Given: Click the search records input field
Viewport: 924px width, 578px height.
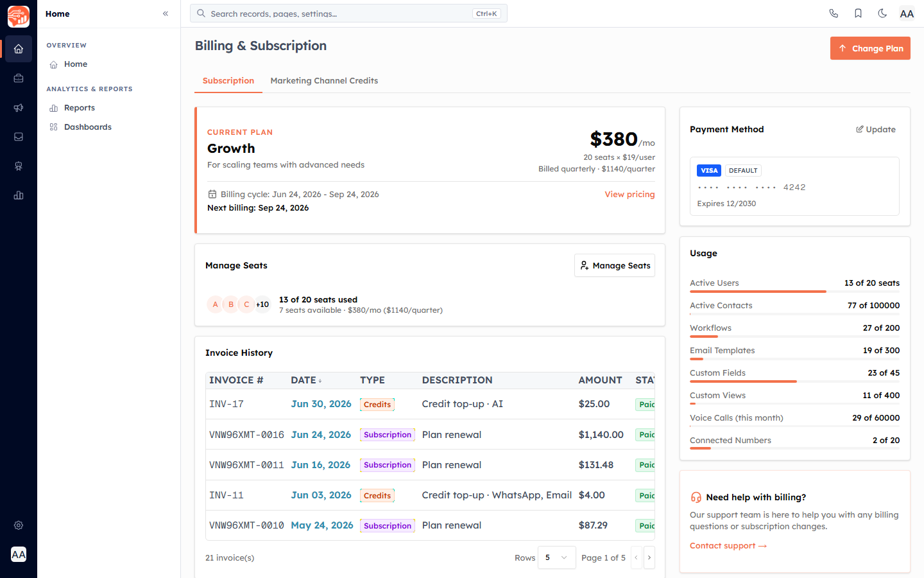Looking at the screenshot, I should pyautogui.click(x=348, y=13).
